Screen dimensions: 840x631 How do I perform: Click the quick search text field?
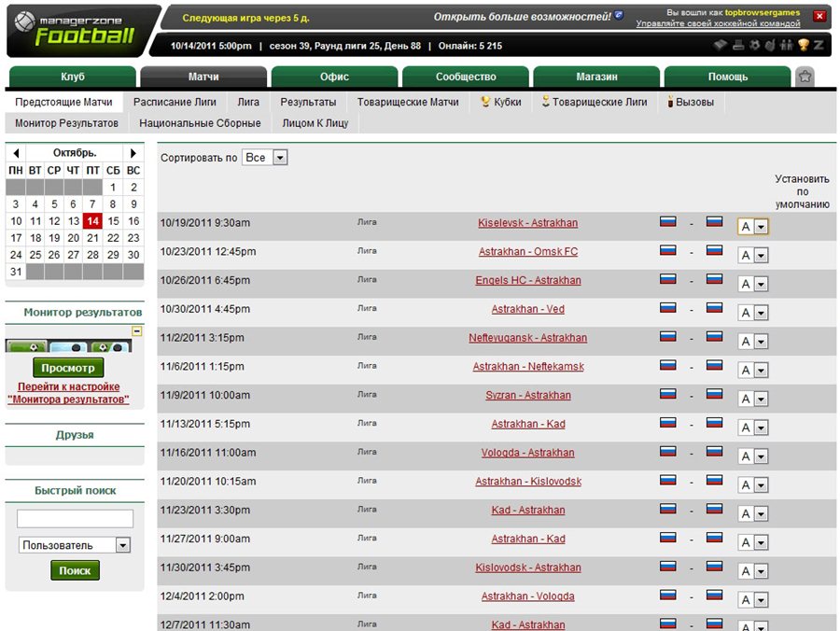(x=75, y=518)
